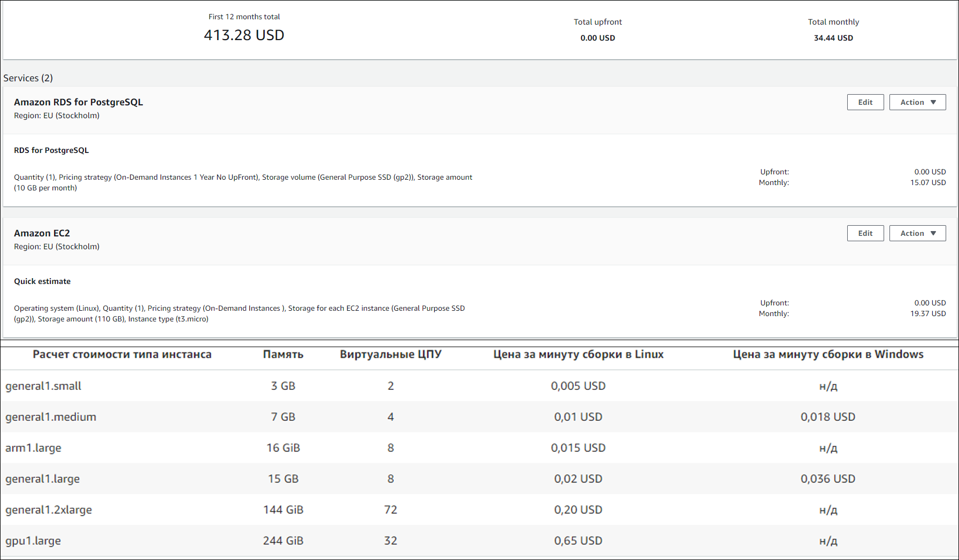Edit the Amazon RDS for PostgreSQL service
The image size is (959, 560).
pyautogui.click(x=865, y=102)
